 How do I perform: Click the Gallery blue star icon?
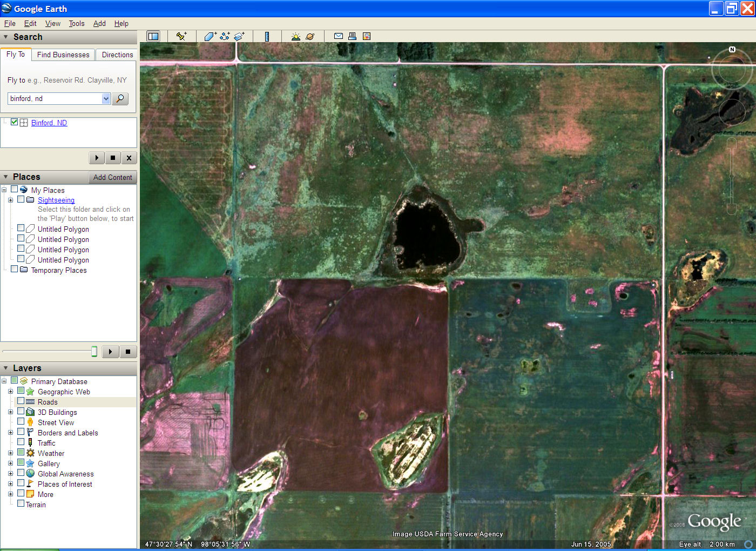(x=30, y=463)
